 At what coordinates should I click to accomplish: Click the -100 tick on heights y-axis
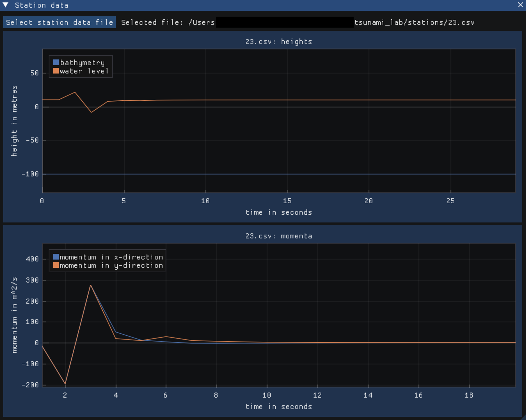30,174
